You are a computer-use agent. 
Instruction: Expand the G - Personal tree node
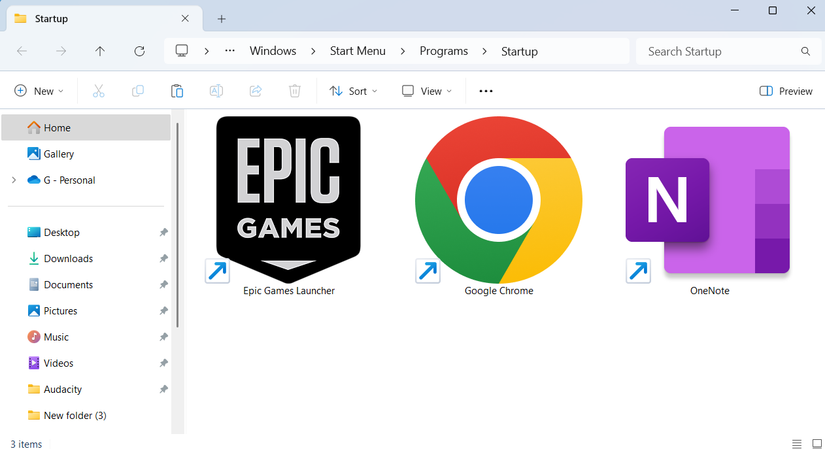[x=14, y=180]
